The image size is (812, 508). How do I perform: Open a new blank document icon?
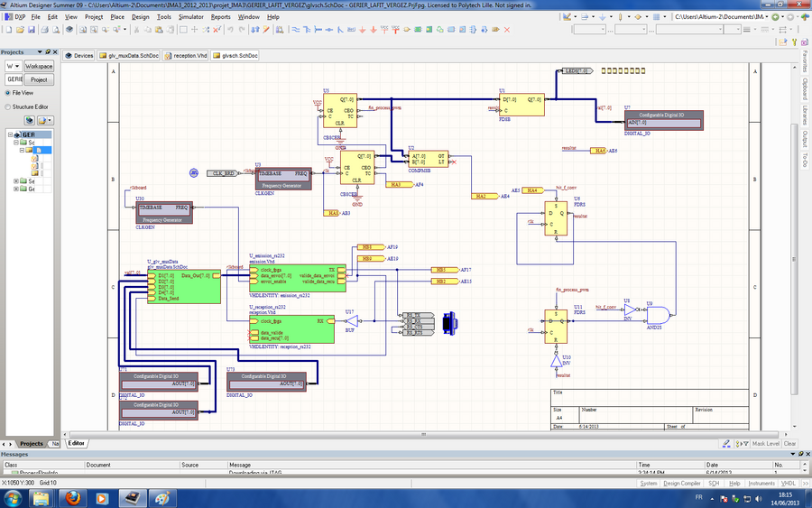7,30
